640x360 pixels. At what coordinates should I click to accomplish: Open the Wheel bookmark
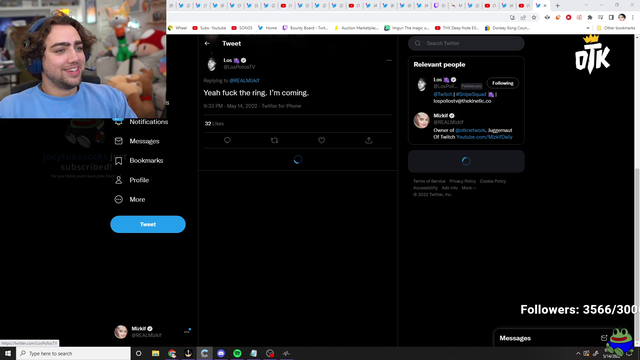(178, 28)
